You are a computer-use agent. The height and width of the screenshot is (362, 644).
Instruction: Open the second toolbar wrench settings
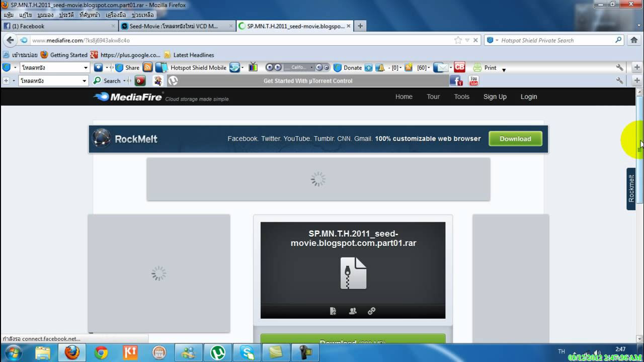(x=620, y=80)
